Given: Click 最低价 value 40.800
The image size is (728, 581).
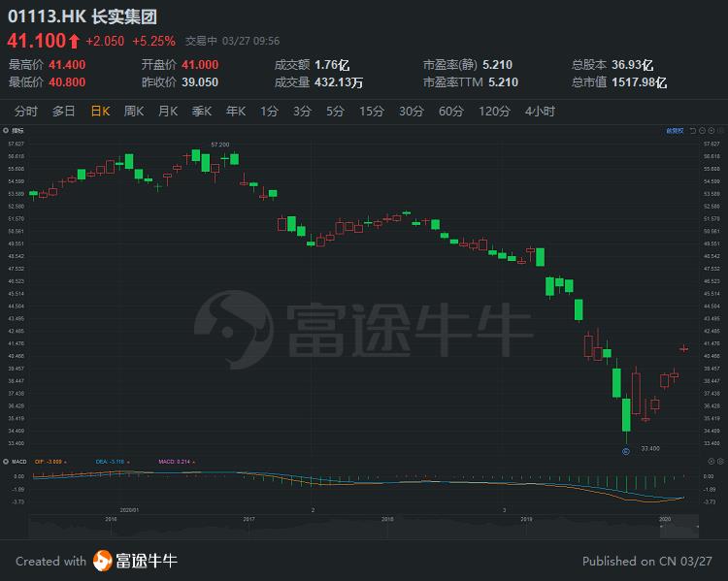Looking at the screenshot, I should 67,82.
